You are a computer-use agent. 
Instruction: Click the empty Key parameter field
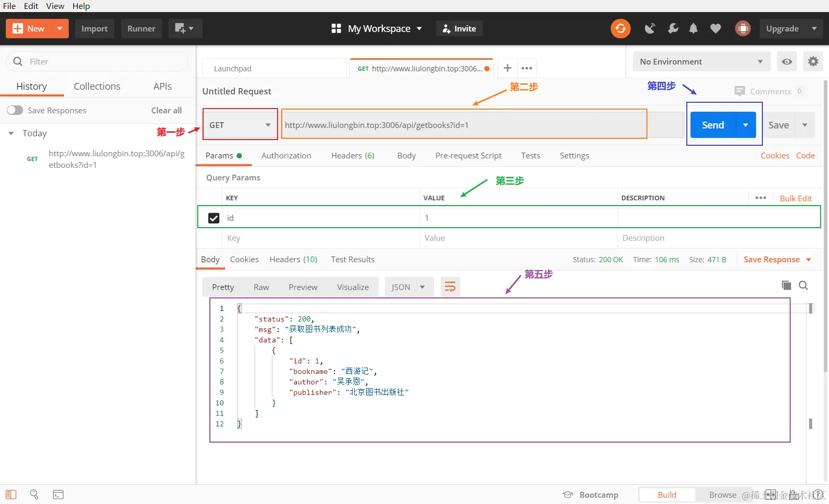[321, 238]
